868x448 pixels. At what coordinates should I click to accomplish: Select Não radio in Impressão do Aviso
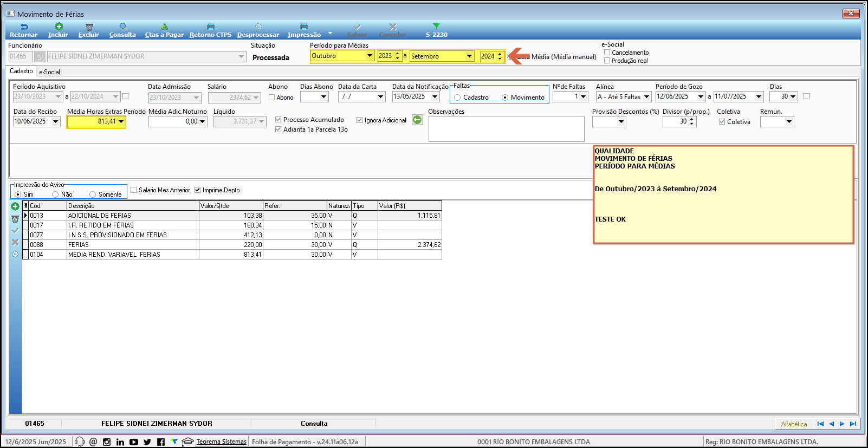pyautogui.click(x=55, y=194)
